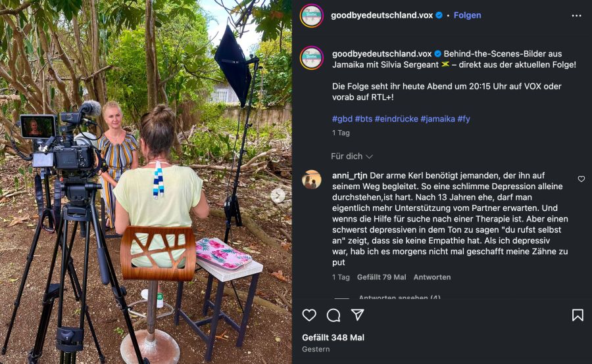Like the post with the heart icon
Screen dimensions: 592x364
(309, 315)
